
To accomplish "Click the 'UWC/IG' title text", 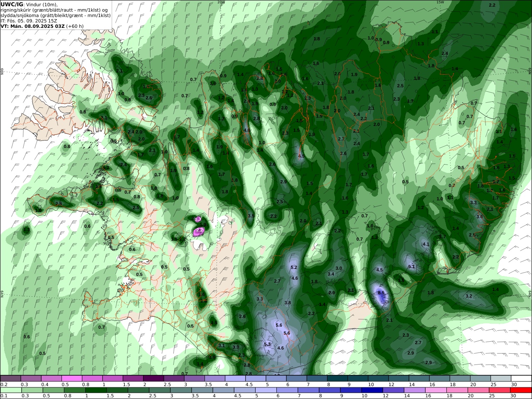I will point(12,4).
